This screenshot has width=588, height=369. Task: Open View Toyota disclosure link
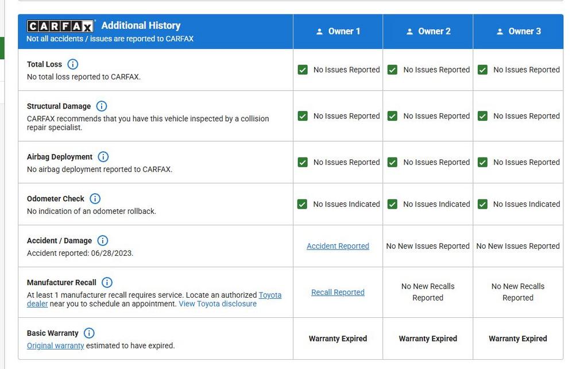[x=218, y=304]
